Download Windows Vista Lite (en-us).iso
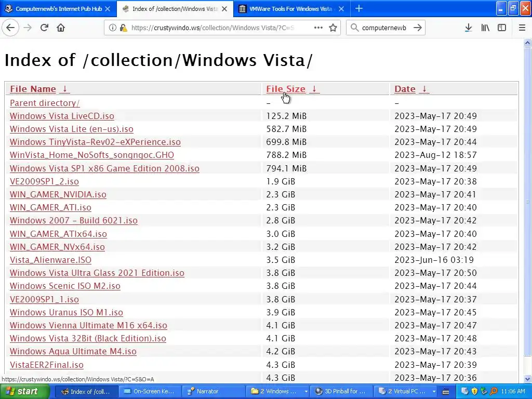532x399 pixels. tap(72, 129)
